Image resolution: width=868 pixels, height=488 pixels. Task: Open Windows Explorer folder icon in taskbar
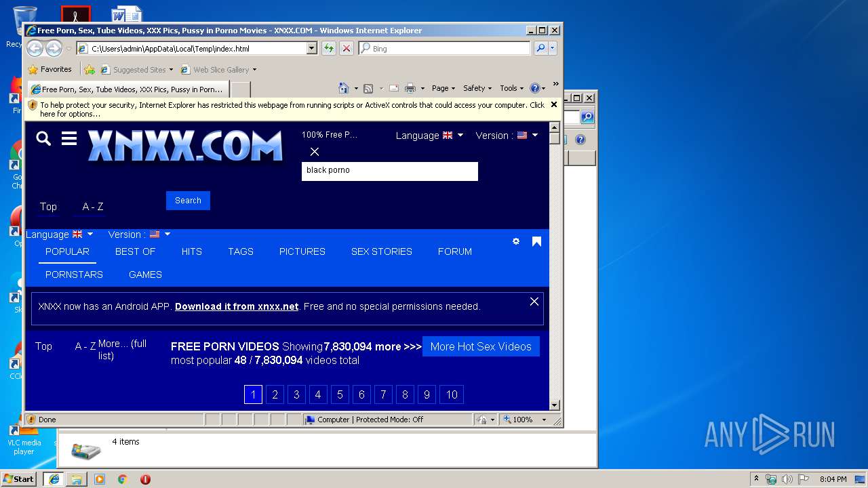(77, 479)
